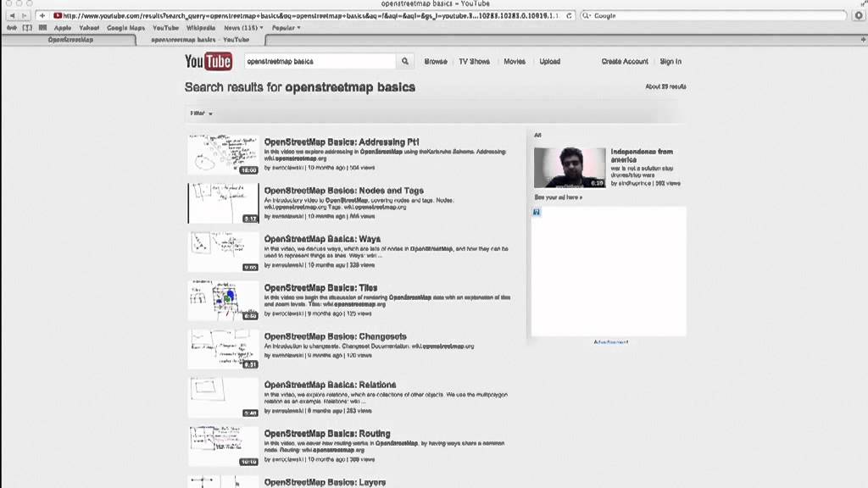Viewport: 868px width, 488px height.
Task: Open the Yahoo! bookmark
Action: coord(89,28)
